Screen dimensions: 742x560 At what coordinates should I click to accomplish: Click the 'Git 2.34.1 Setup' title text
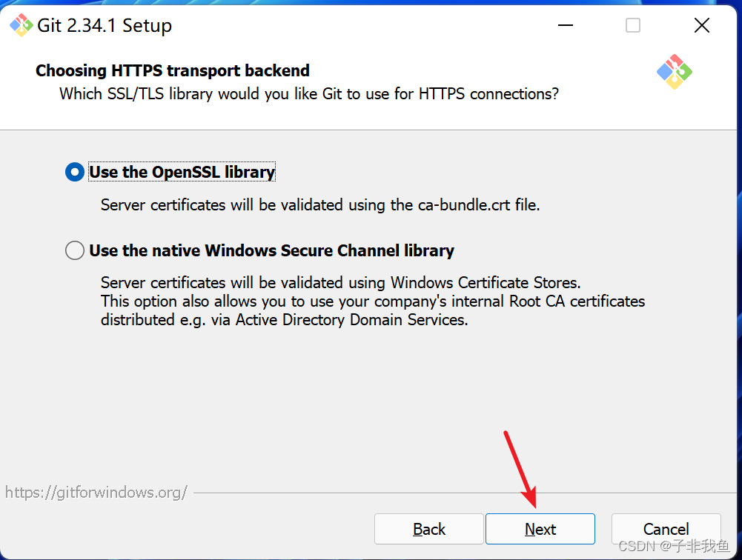pyautogui.click(x=105, y=25)
